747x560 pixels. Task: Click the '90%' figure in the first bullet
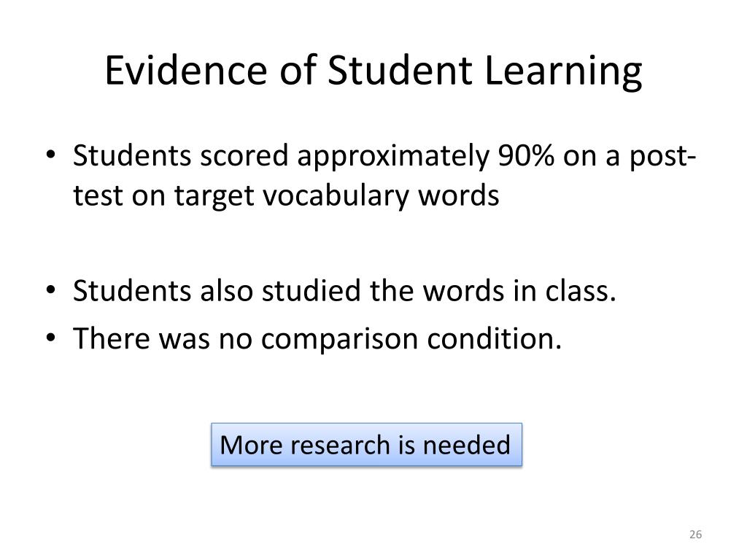click(x=526, y=155)
